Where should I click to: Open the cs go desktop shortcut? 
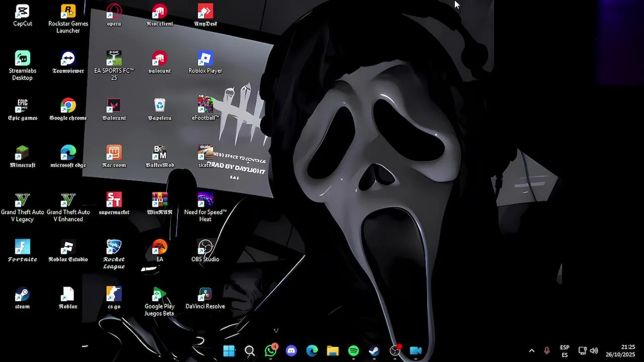click(x=114, y=299)
